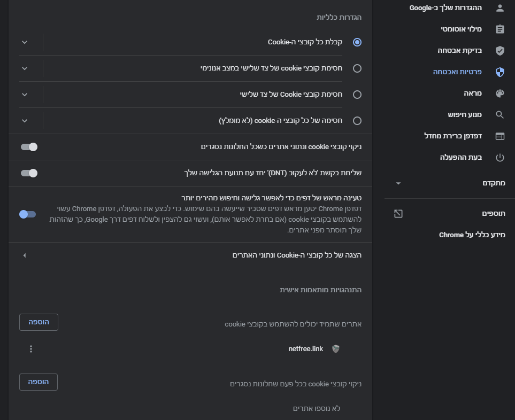The height and width of the screenshot is (420, 515).
Task: Click the Default browser window icon
Action: pos(500,136)
